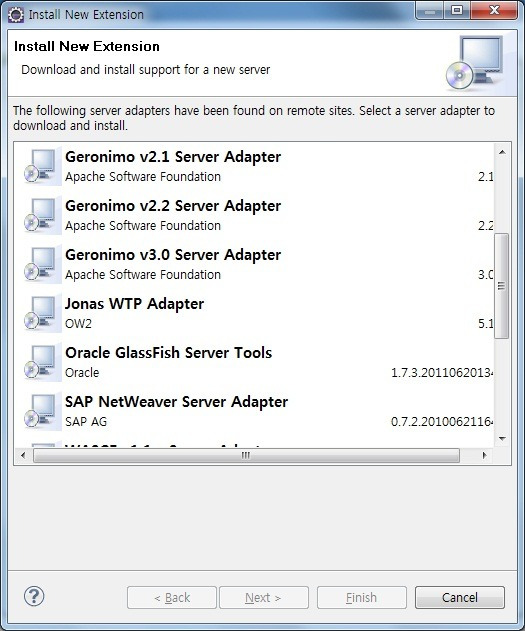
Task: Click the Eclipse icon in the title bar
Action: pyautogui.click(x=16, y=14)
